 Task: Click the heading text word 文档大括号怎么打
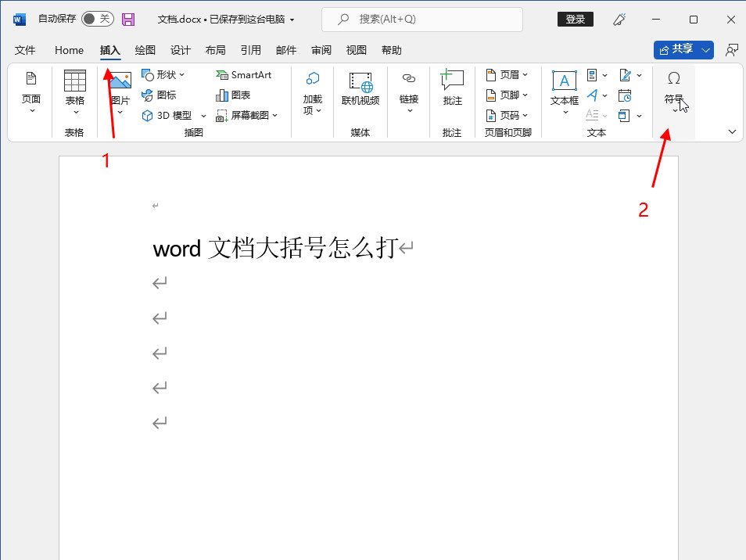point(276,248)
